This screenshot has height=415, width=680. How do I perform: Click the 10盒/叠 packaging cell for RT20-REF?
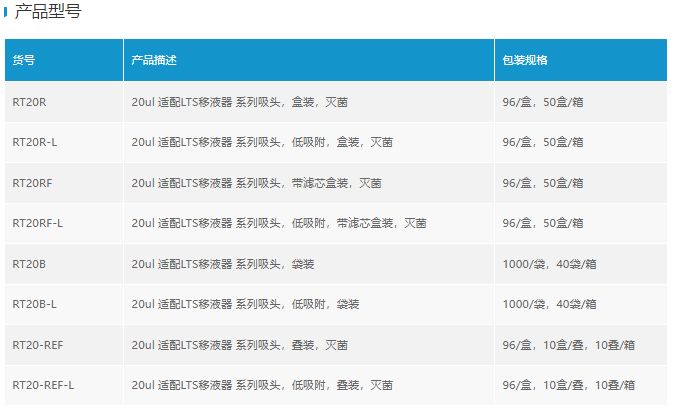tap(566, 345)
